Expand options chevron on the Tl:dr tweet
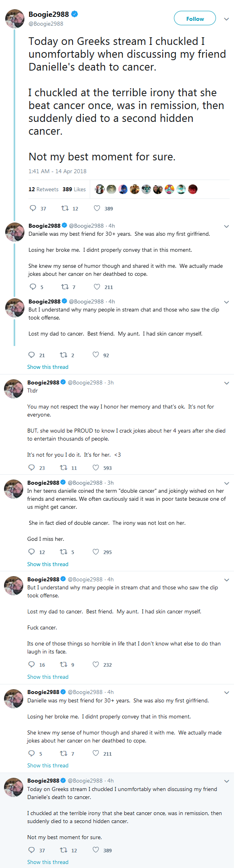The image size is (236, 868). (x=226, y=383)
